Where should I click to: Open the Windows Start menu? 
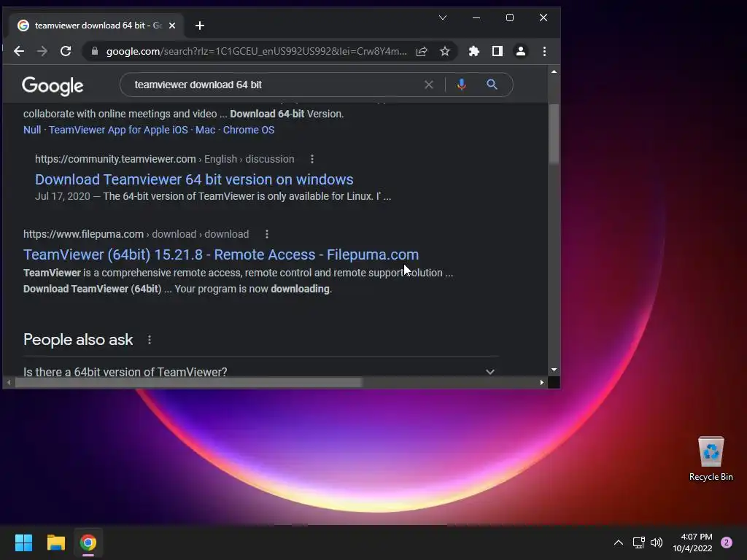point(23,542)
